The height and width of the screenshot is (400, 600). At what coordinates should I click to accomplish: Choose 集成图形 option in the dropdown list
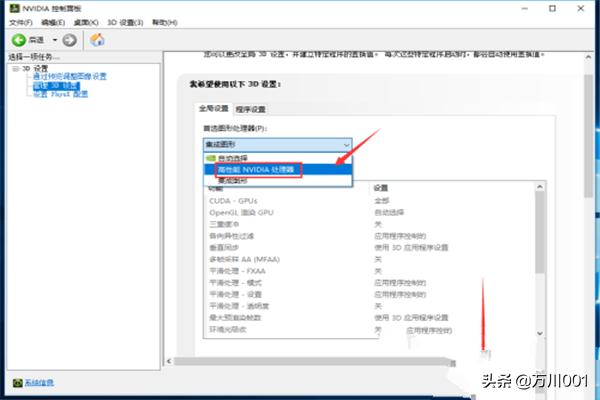277,181
